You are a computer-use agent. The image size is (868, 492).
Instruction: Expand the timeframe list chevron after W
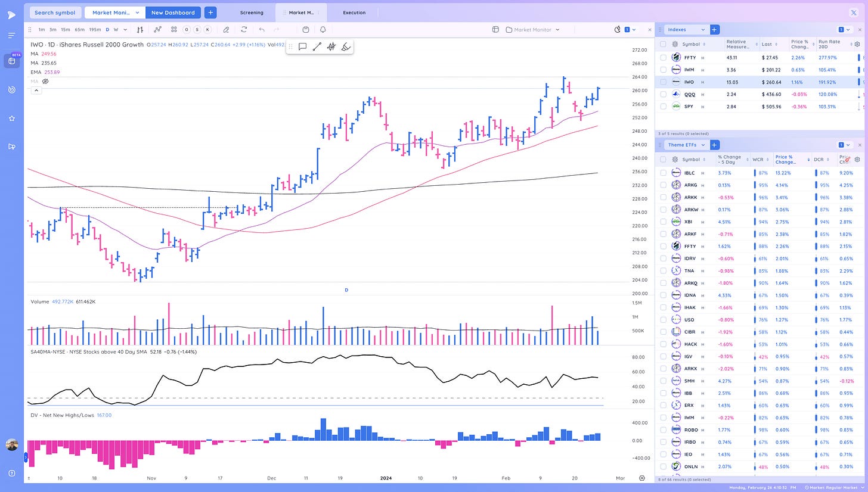(x=125, y=29)
